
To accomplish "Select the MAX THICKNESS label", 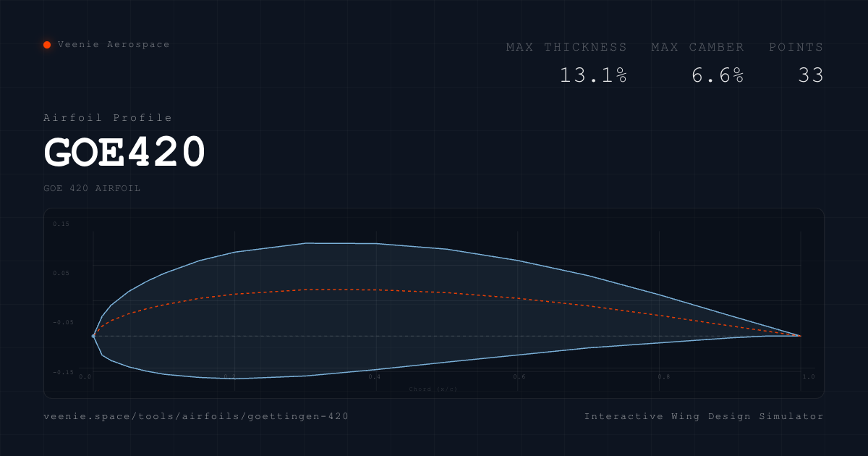I will (x=567, y=47).
